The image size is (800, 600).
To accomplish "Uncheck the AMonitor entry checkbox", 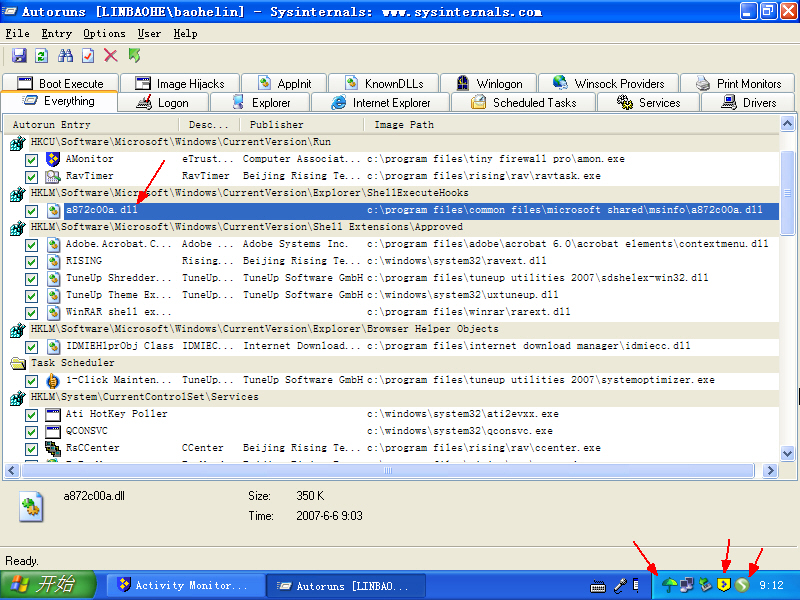I will 31,160.
